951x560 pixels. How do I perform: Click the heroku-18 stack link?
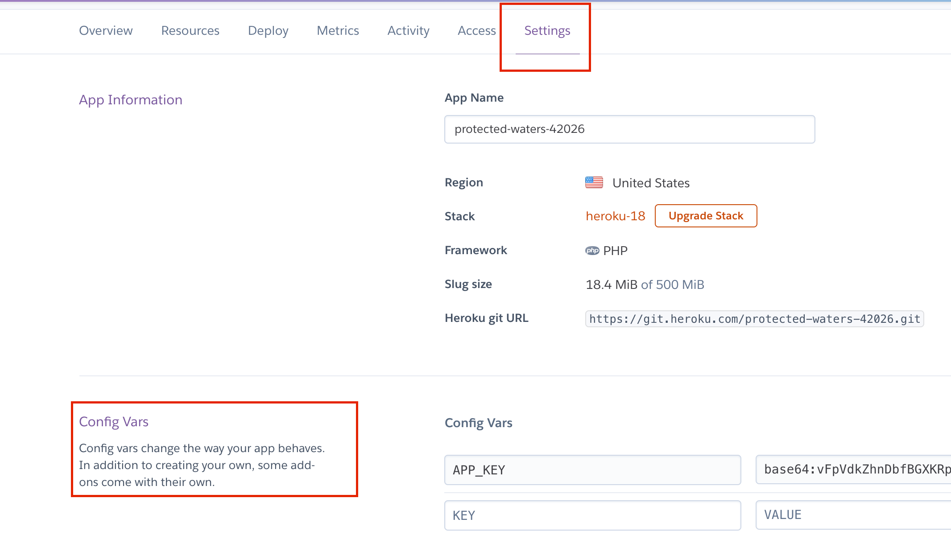(x=615, y=216)
